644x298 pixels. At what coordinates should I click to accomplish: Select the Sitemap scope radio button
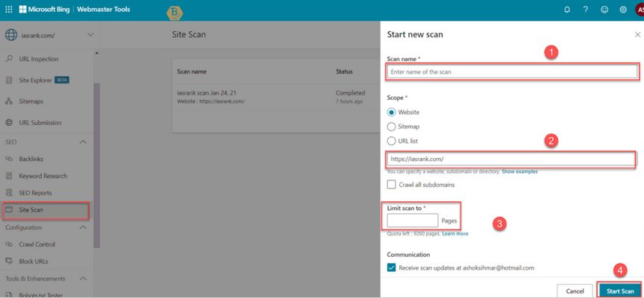[x=392, y=127]
